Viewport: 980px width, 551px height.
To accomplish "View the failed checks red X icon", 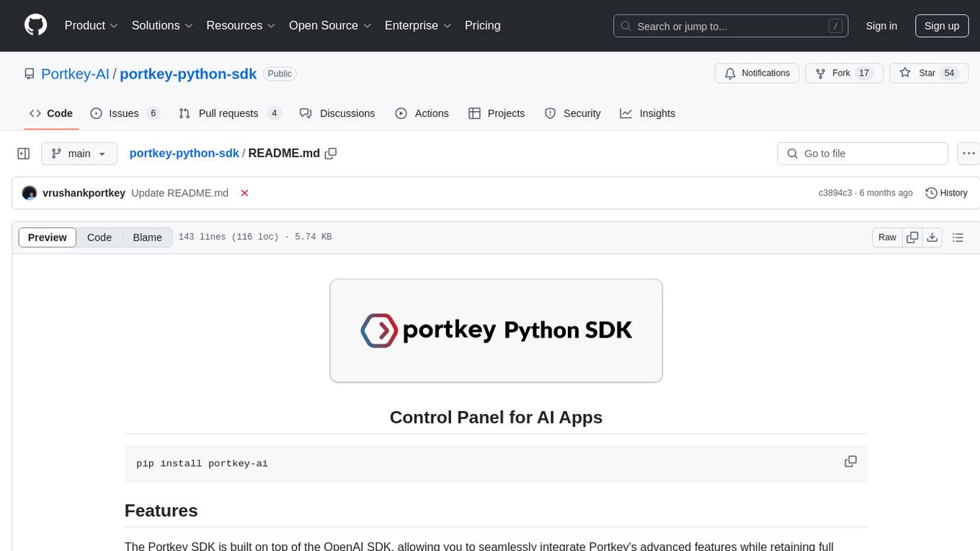I will pyautogui.click(x=244, y=193).
